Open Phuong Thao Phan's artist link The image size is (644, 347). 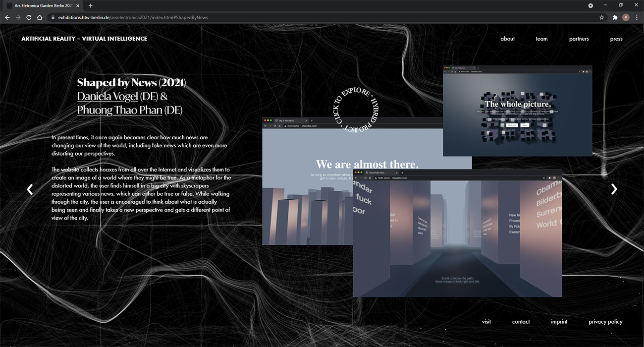click(x=120, y=110)
